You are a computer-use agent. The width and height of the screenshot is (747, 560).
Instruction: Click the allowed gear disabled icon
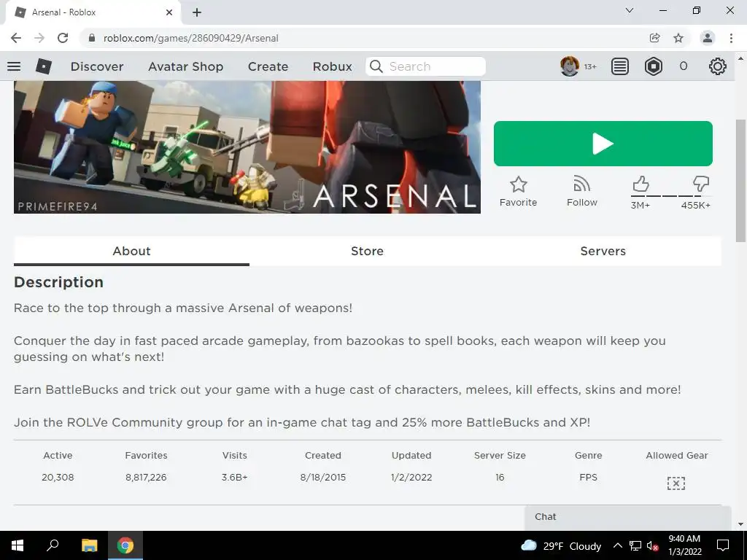[x=676, y=483]
